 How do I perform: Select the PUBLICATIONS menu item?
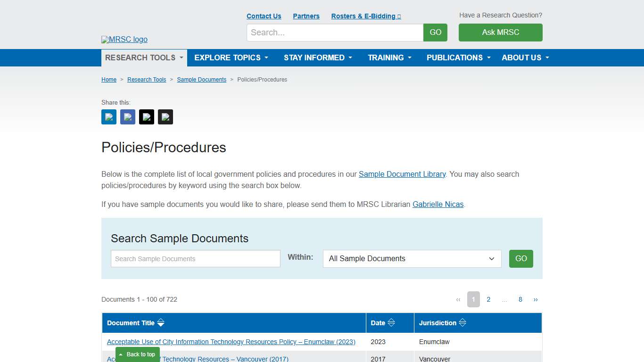coord(458,58)
